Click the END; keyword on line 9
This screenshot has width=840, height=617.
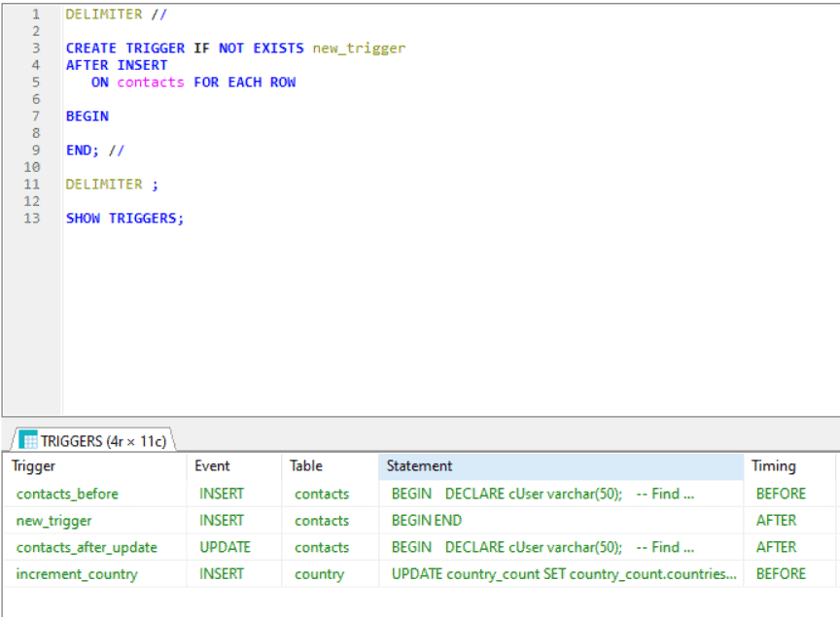(x=80, y=150)
